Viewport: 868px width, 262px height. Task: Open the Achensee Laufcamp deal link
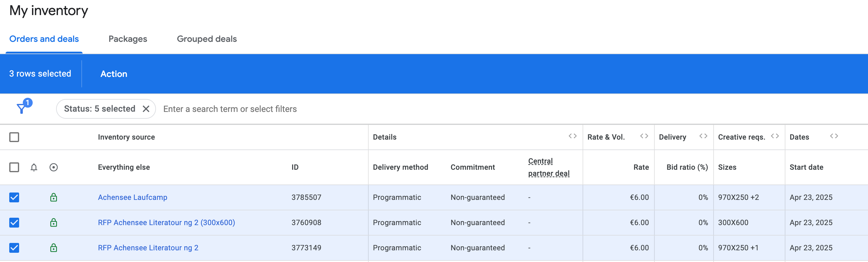coord(133,197)
